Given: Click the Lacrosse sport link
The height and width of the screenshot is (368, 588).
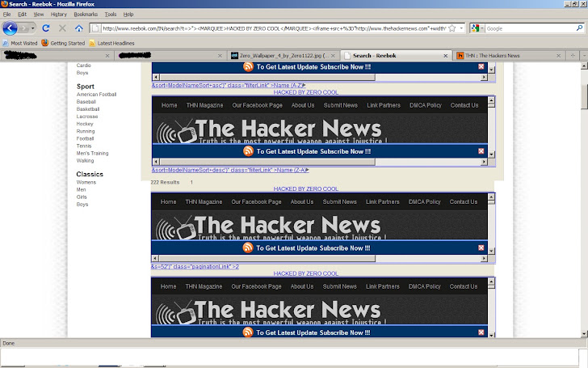Looking at the screenshot, I should coord(87,116).
